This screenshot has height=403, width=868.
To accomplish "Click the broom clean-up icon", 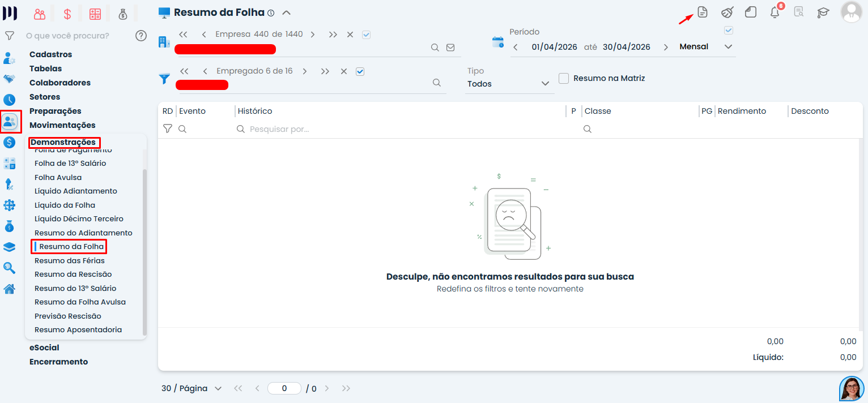I will click(727, 12).
